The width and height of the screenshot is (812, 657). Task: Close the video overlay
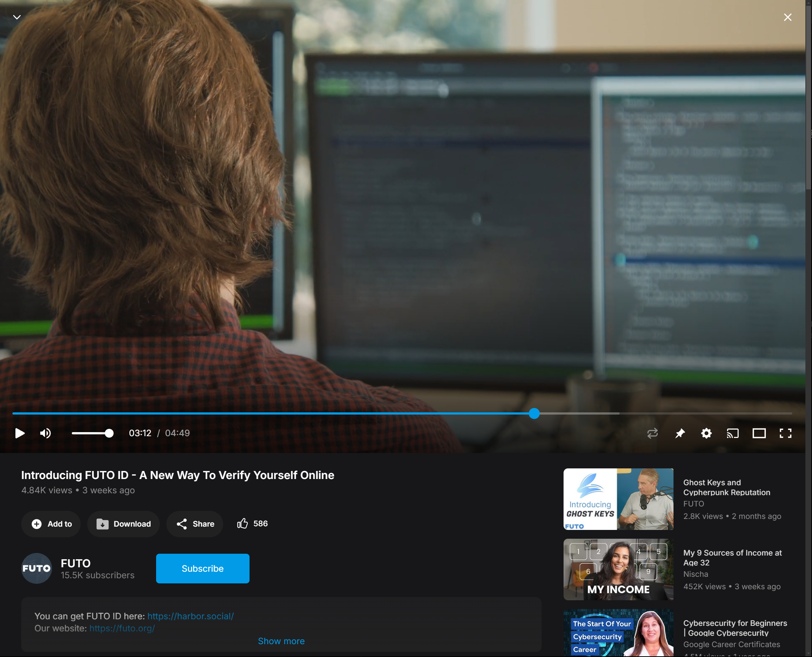pos(788,18)
